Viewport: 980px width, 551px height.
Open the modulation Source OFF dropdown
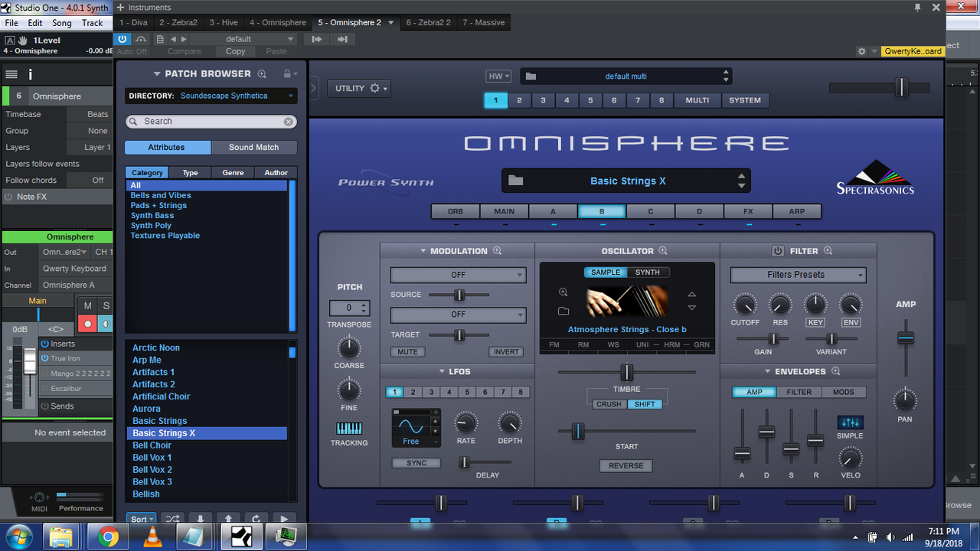(x=458, y=275)
